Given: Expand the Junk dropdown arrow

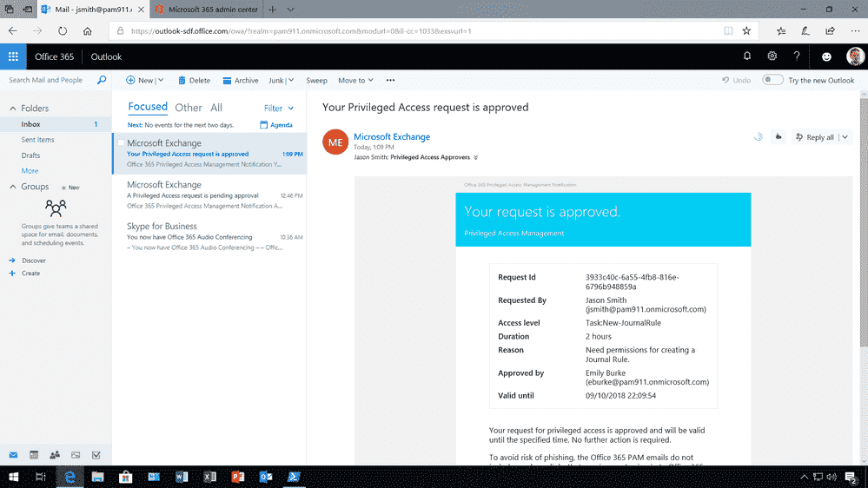Looking at the screenshot, I should tap(291, 80).
